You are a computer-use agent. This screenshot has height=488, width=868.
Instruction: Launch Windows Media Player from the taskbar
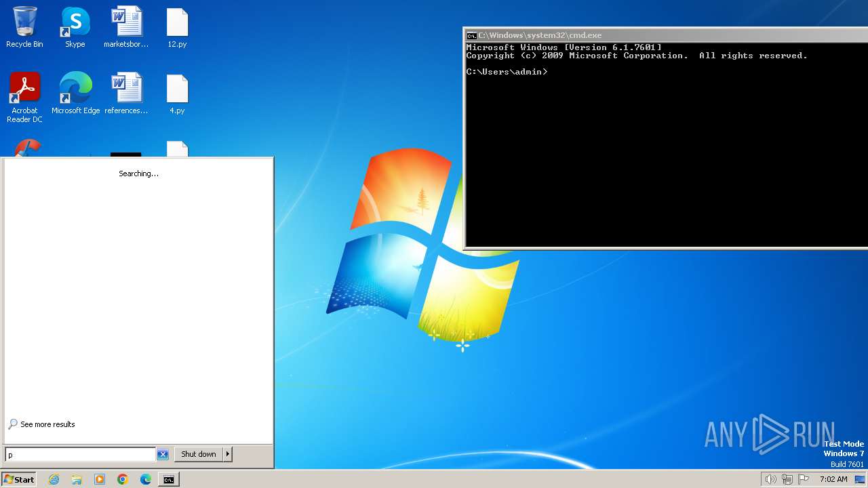click(100, 479)
